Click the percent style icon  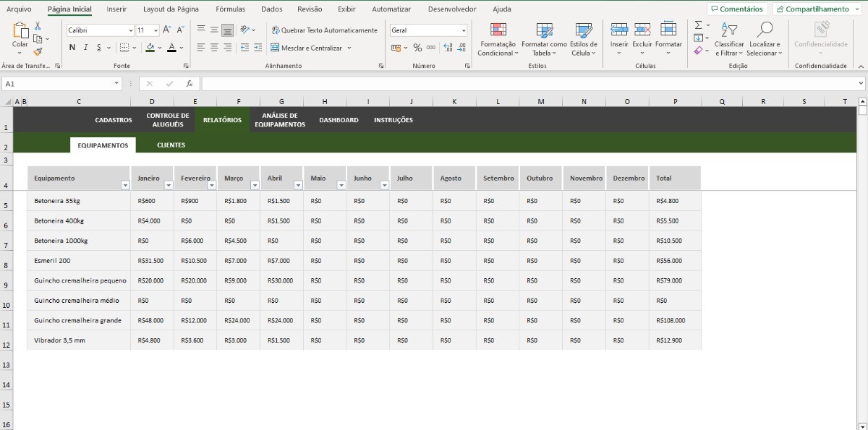(x=417, y=48)
